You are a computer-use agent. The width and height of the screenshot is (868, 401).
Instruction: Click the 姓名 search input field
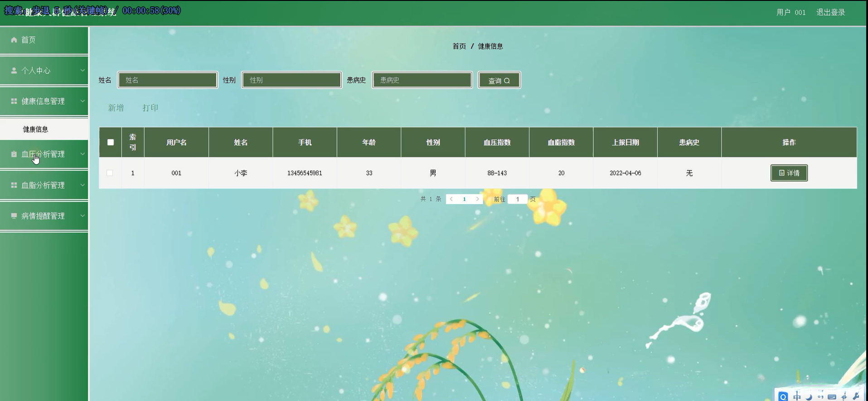coord(168,80)
